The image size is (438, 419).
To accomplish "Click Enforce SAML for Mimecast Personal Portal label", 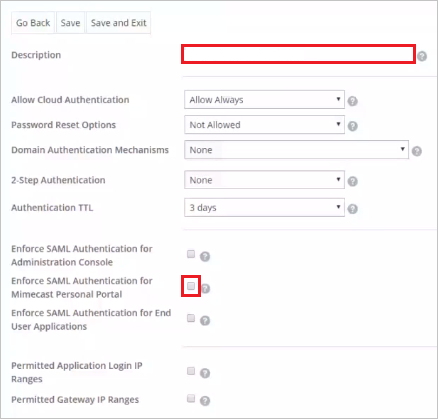I will tap(82, 287).
